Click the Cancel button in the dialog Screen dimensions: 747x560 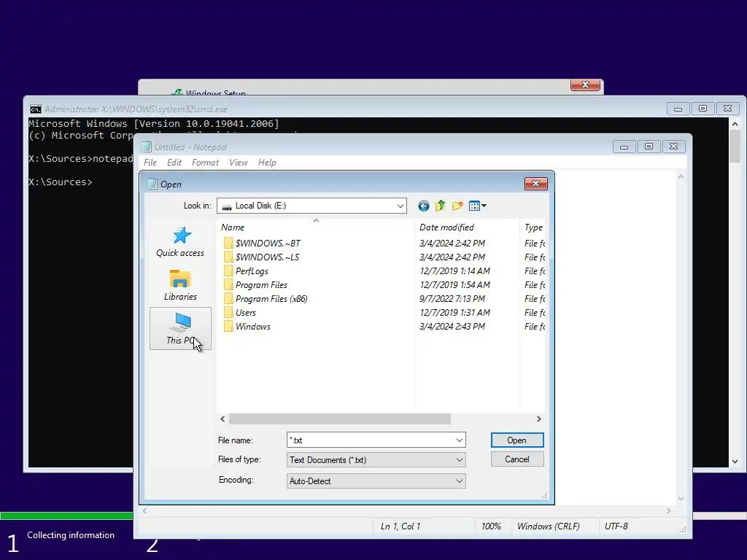tap(517, 459)
